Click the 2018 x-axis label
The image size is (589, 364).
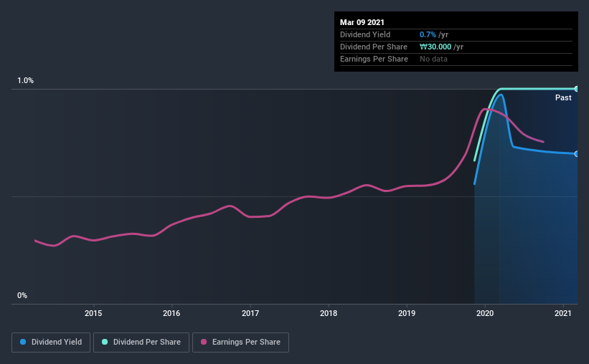(x=329, y=313)
